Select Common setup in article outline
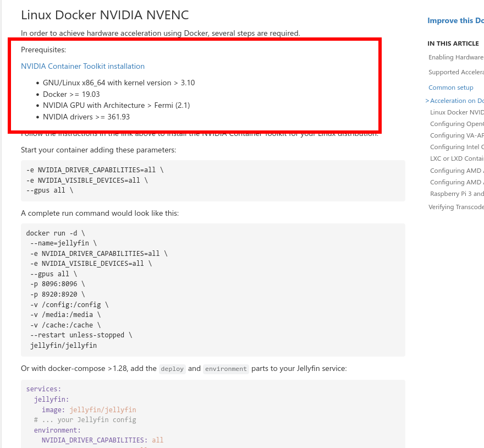484x448 pixels. click(450, 88)
